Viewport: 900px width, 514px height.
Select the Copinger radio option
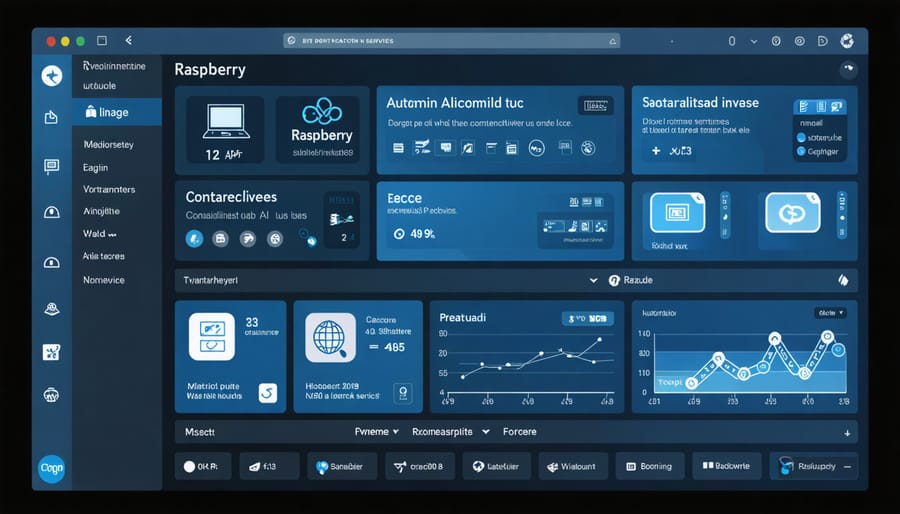801,151
